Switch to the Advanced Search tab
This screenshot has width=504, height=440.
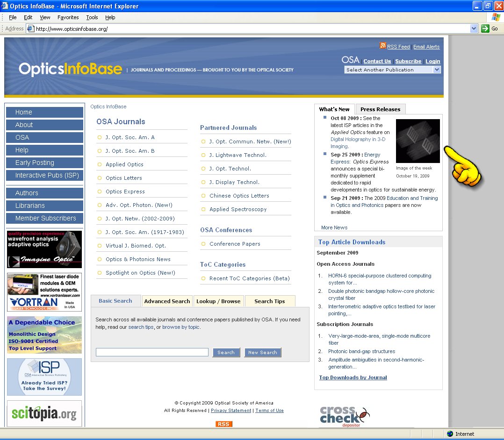pos(167,301)
